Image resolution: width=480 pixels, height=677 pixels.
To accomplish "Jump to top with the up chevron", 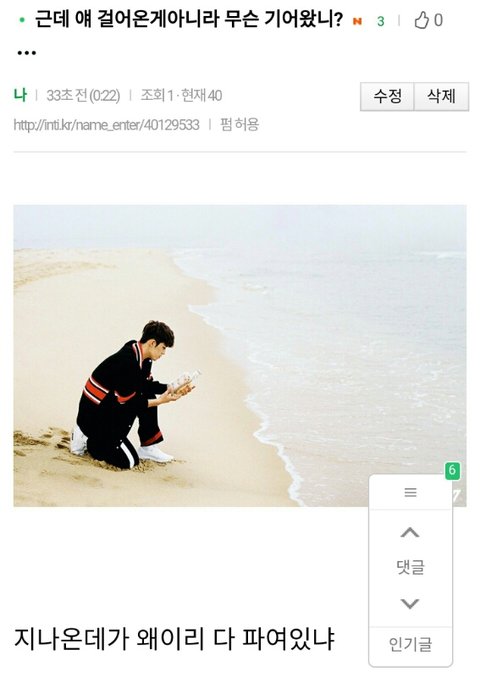I will click(x=410, y=532).
